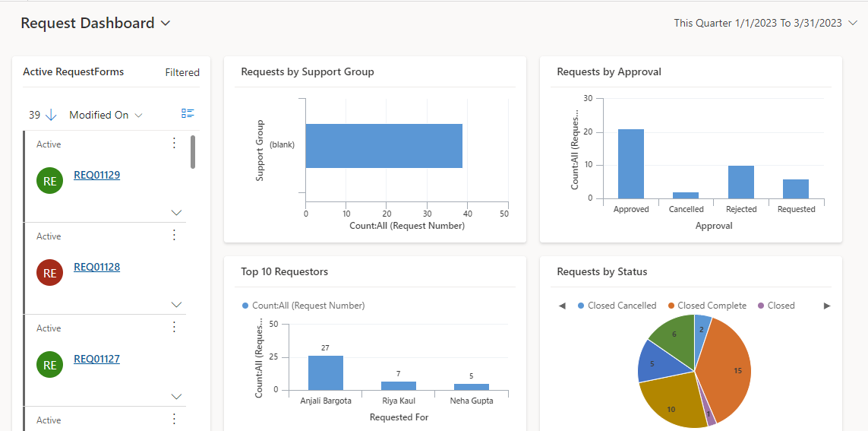Click the Neha Gupta bar
Screen dimensions: 868x431
[x=472, y=387]
